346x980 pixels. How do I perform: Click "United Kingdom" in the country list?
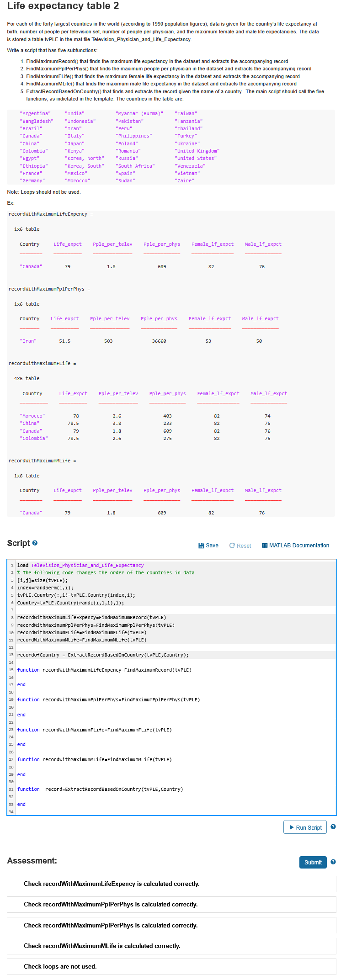pyautogui.click(x=197, y=151)
